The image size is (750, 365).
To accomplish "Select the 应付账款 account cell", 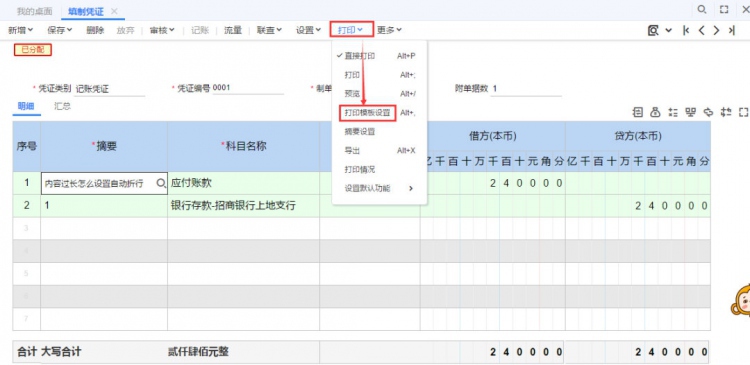I will (x=243, y=183).
